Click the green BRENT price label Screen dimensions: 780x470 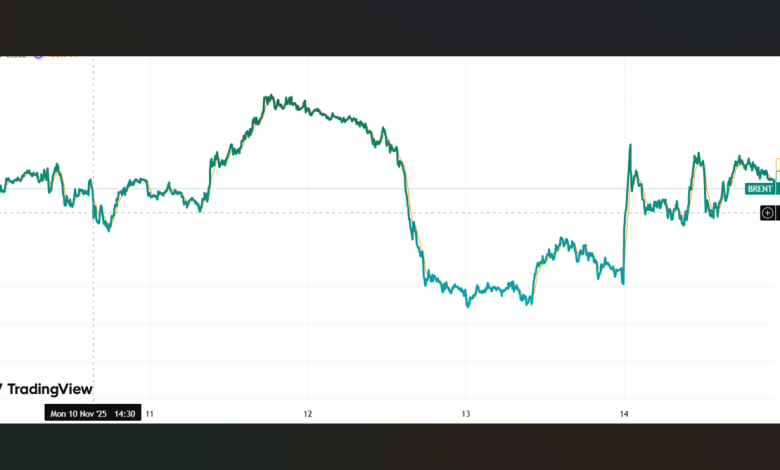pyautogui.click(x=760, y=189)
